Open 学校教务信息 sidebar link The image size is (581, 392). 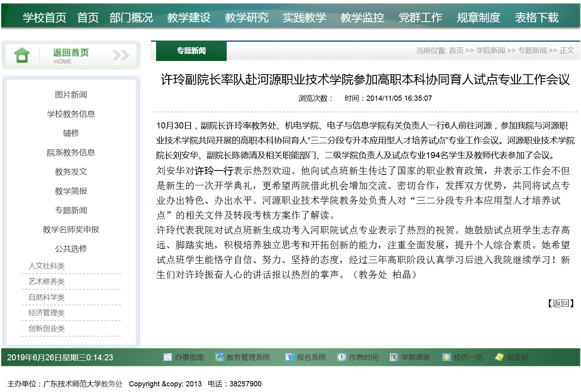(x=71, y=114)
